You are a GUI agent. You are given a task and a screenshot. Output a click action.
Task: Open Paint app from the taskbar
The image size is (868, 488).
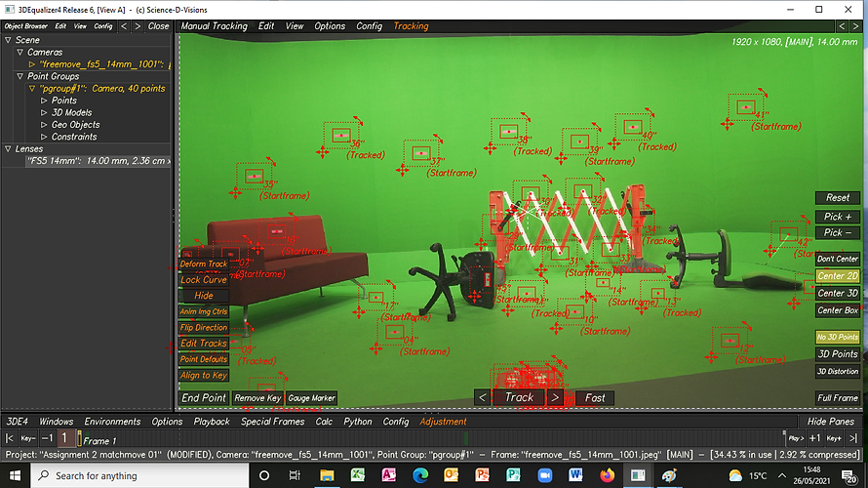click(669, 475)
